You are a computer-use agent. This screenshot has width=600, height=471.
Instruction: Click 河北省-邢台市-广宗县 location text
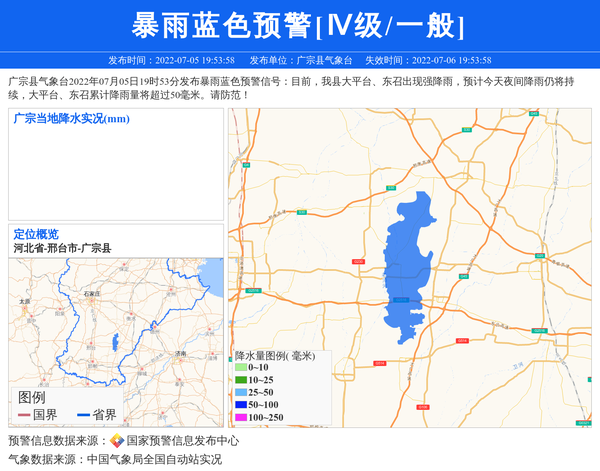pos(62,248)
